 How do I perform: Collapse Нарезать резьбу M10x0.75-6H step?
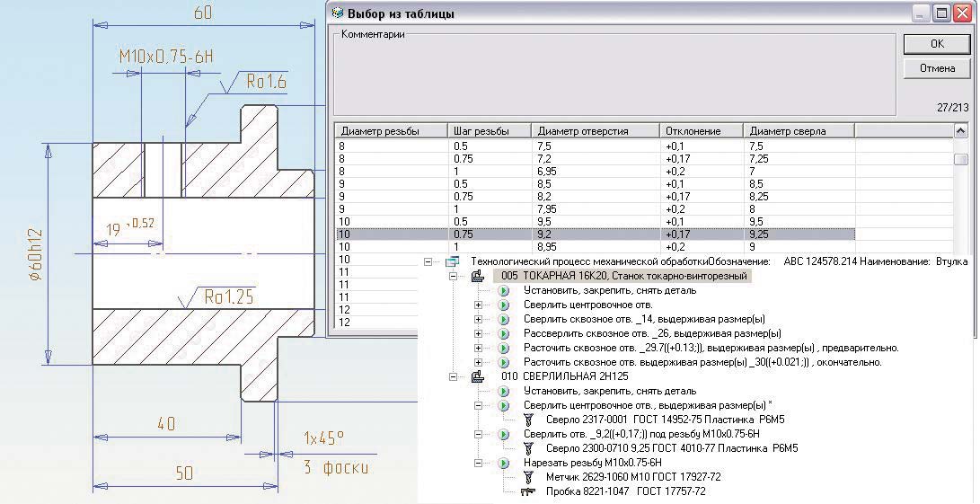coord(479,464)
